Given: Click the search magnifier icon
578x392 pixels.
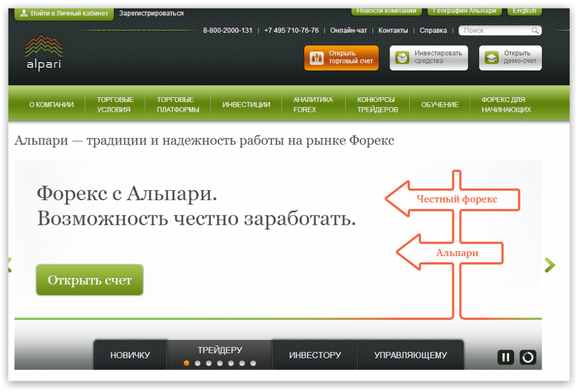Looking at the screenshot, I should (x=535, y=30).
